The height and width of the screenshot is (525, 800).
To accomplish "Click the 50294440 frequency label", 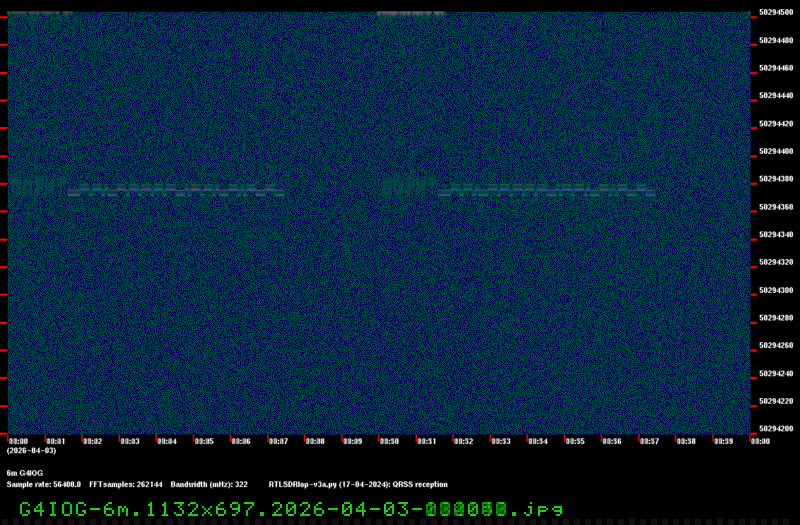I will tap(775, 96).
